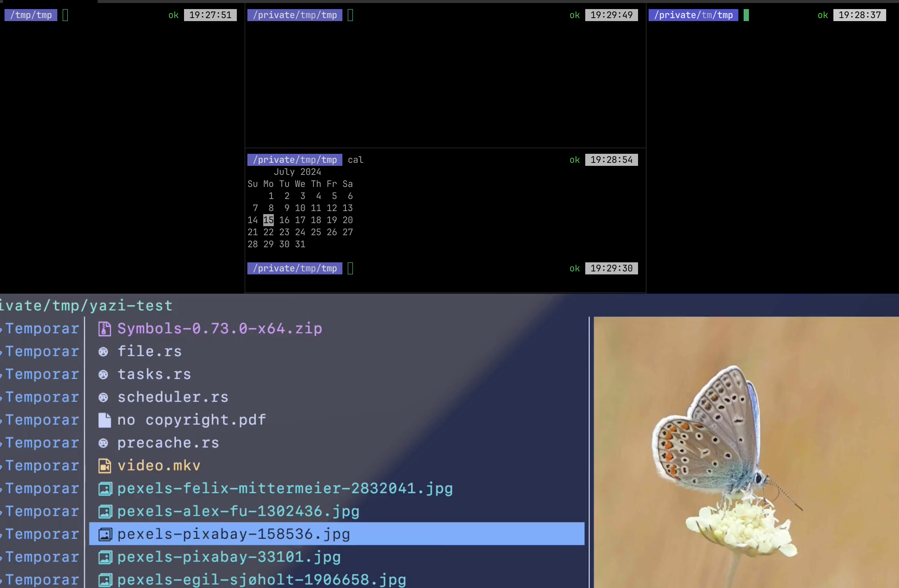Screen dimensions: 899x588
Task: Select Symbols-0.73.0-x64.zip in the file list
Action: click(x=220, y=328)
